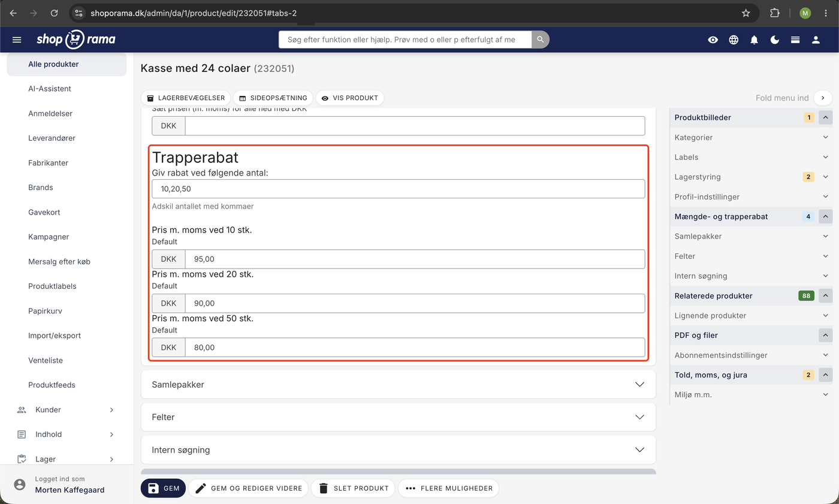Click the Sideopsætning button
Viewport: 839px width, 504px height.
click(273, 98)
